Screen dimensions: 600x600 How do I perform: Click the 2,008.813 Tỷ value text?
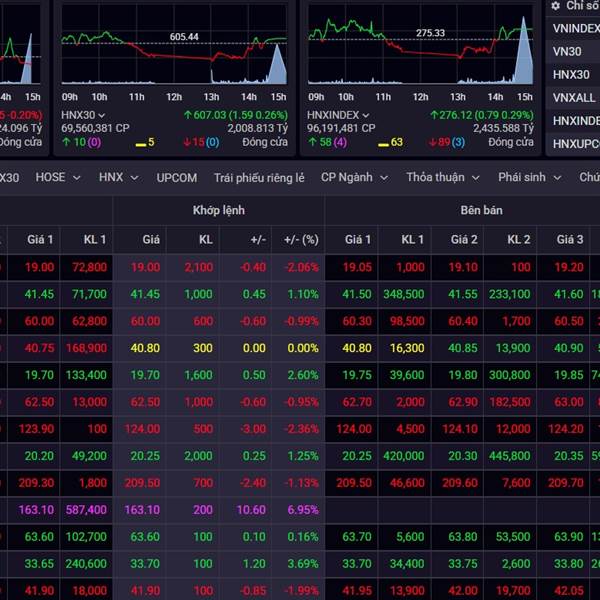click(x=258, y=128)
